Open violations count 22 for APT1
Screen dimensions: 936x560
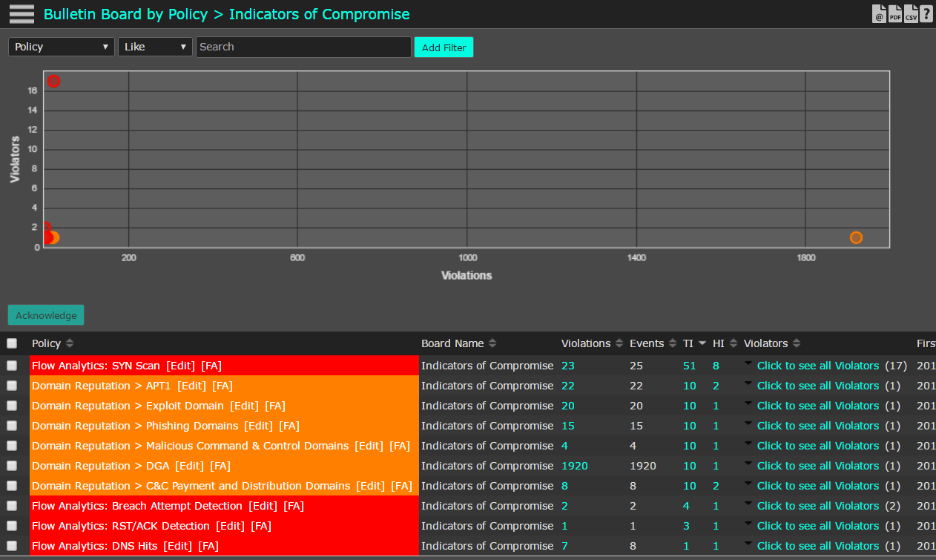coord(568,386)
